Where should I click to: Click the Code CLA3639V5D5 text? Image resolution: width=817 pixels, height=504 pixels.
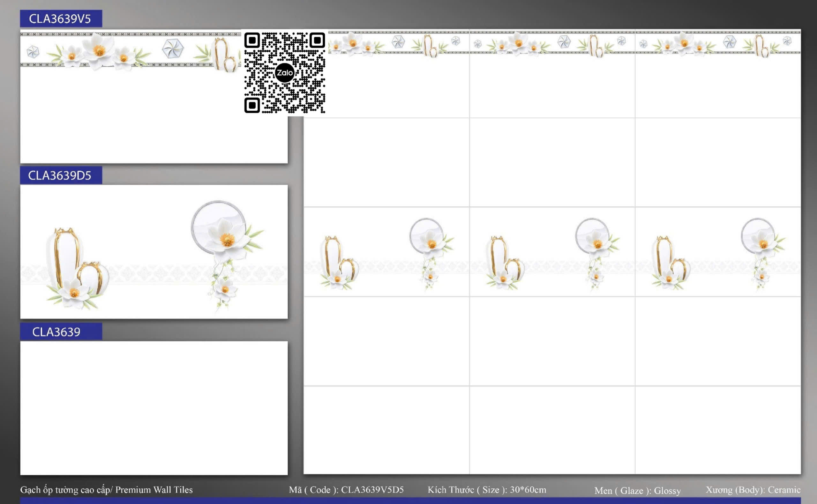click(346, 490)
